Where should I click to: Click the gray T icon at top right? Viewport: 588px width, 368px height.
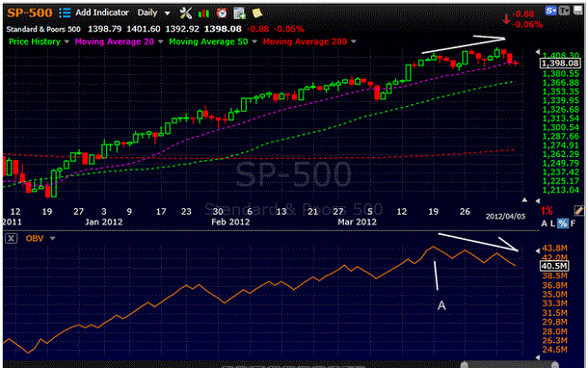click(564, 11)
